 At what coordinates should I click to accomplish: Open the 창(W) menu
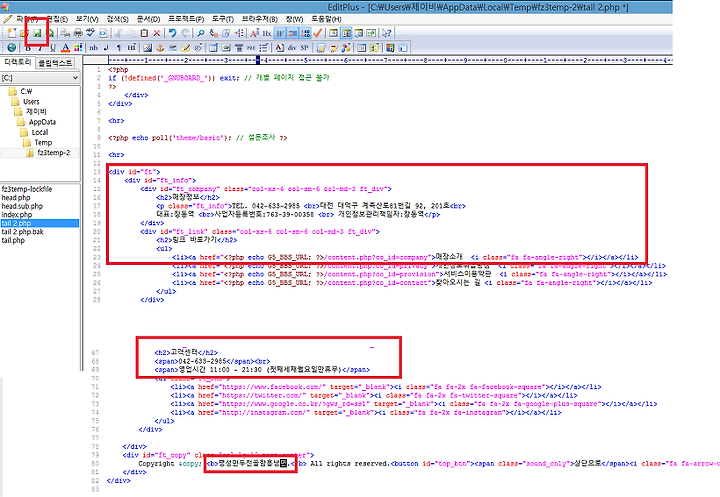click(x=294, y=19)
